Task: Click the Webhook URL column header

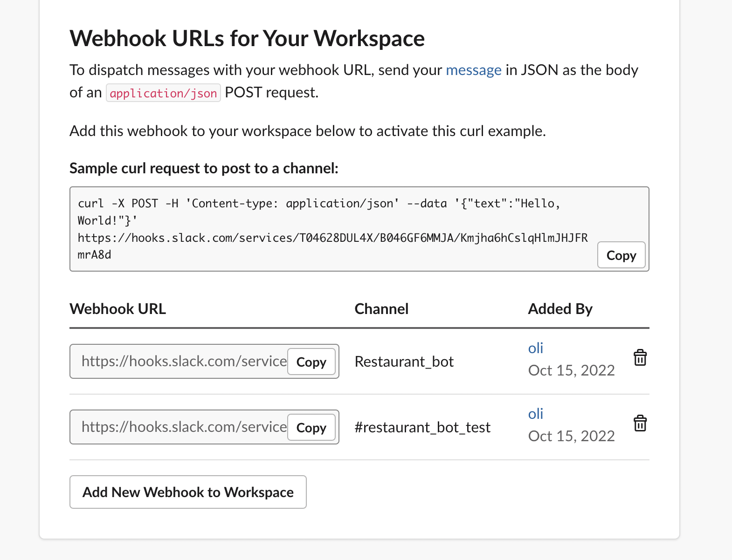Action: pyautogui.click(x=117, y=309)
